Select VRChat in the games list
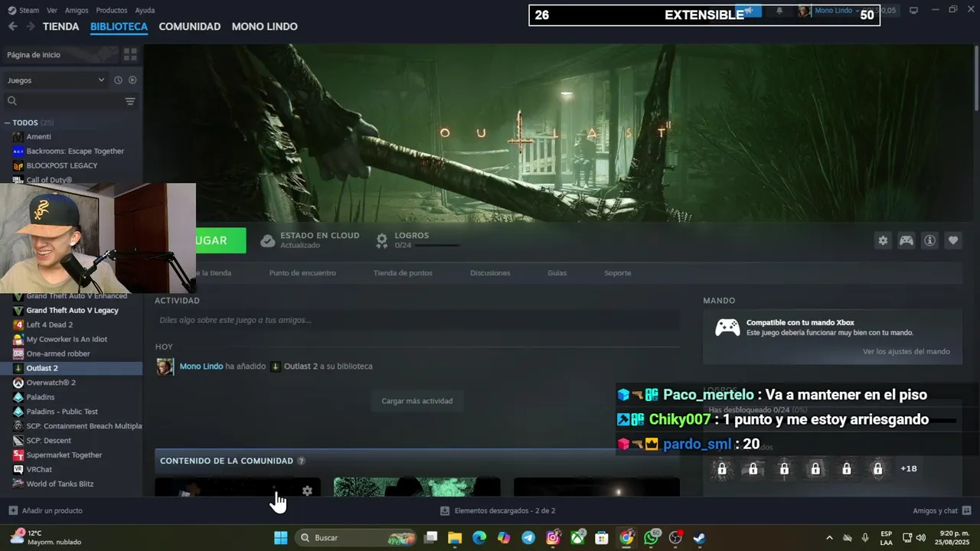Screen dimensions: 980x551 click(39, 469)
